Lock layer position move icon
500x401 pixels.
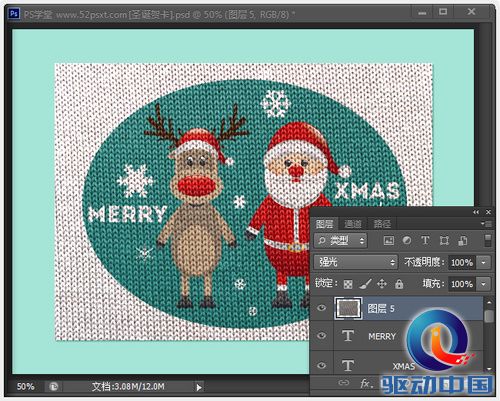382,284
